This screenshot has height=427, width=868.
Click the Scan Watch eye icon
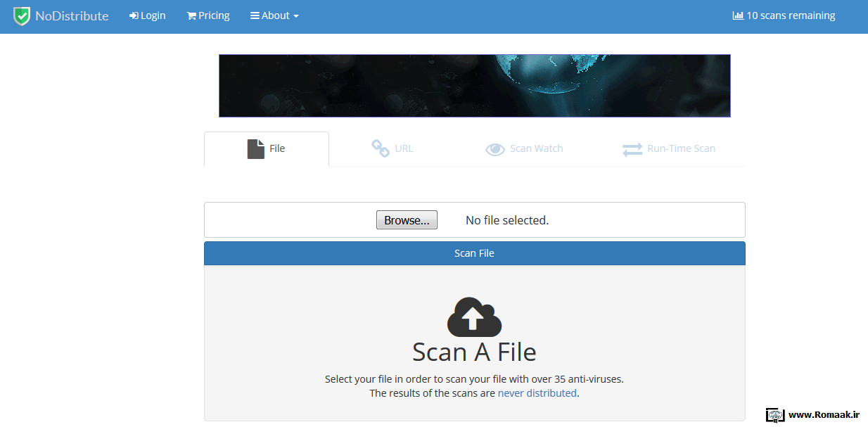click(x=495, y=149)
